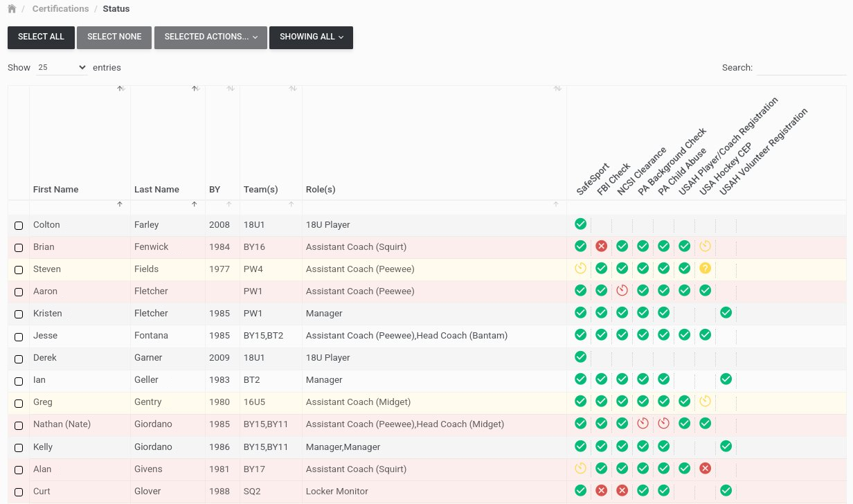Click Alan Givens' yellow SafeSport clock icon

click(580, 468)
